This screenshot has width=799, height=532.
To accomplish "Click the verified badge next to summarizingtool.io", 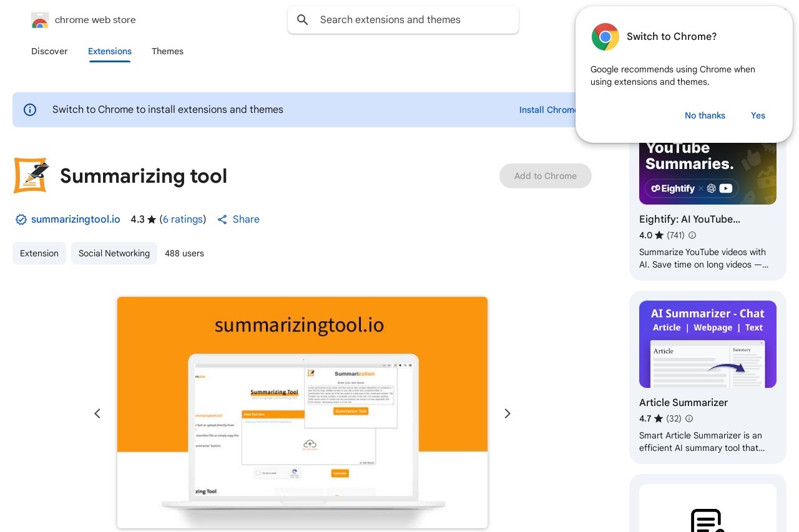I will coord(21,220).
